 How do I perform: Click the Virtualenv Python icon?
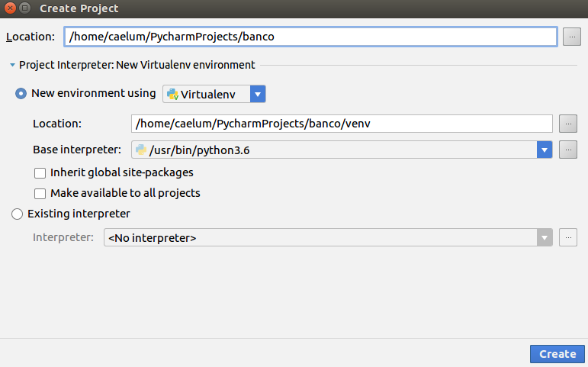[172, 94]
